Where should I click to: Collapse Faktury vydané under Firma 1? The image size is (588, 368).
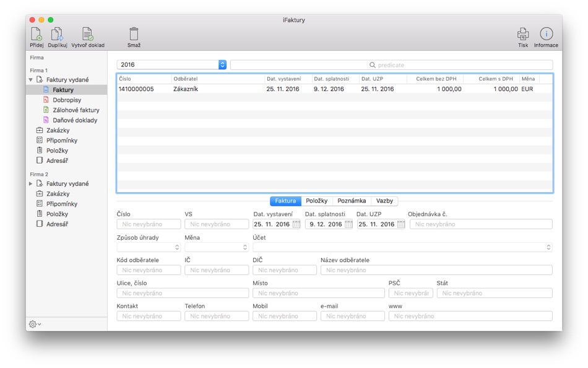point(31,79)
